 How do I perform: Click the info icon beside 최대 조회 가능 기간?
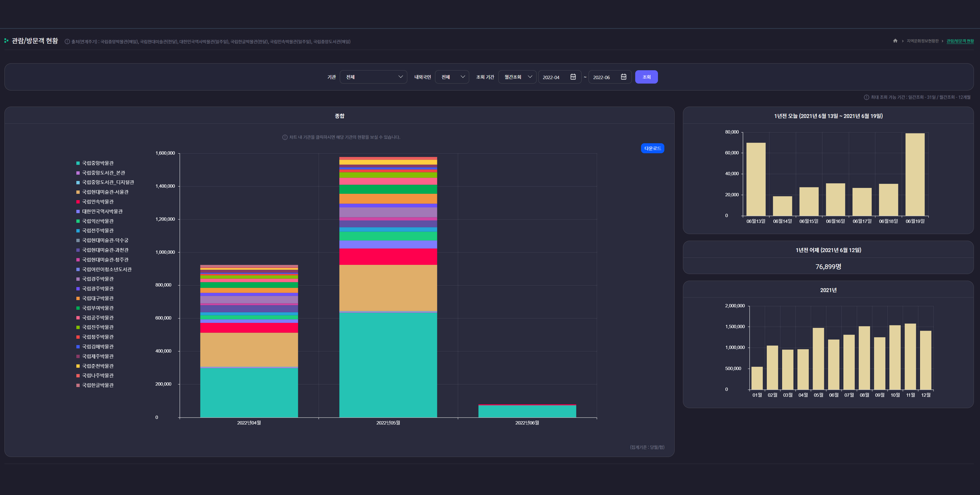pyautogui.click(x=866, y=97)
